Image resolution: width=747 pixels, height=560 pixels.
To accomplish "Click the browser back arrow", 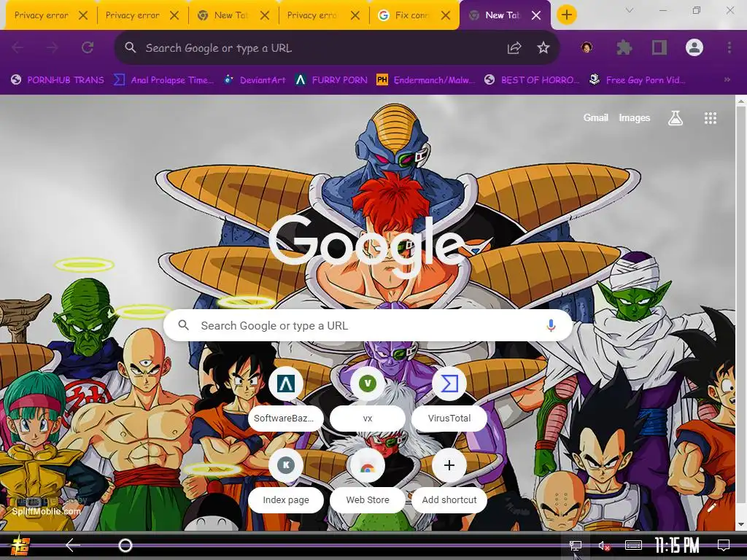I will 18,47.
